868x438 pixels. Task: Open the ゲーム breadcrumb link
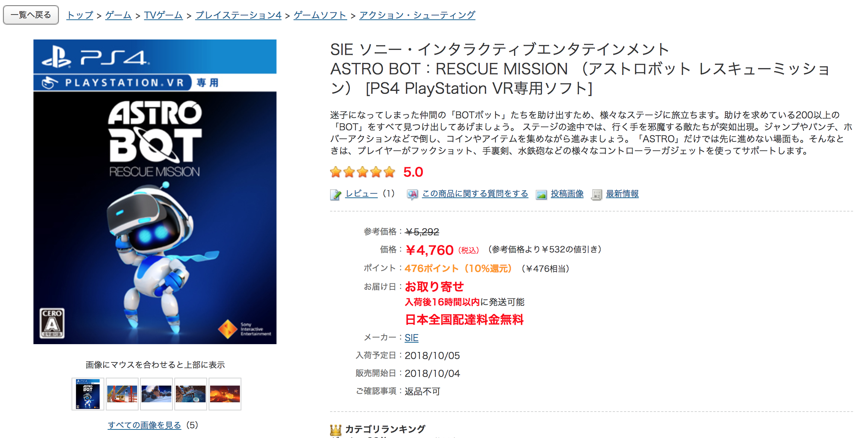coord(118,15)
